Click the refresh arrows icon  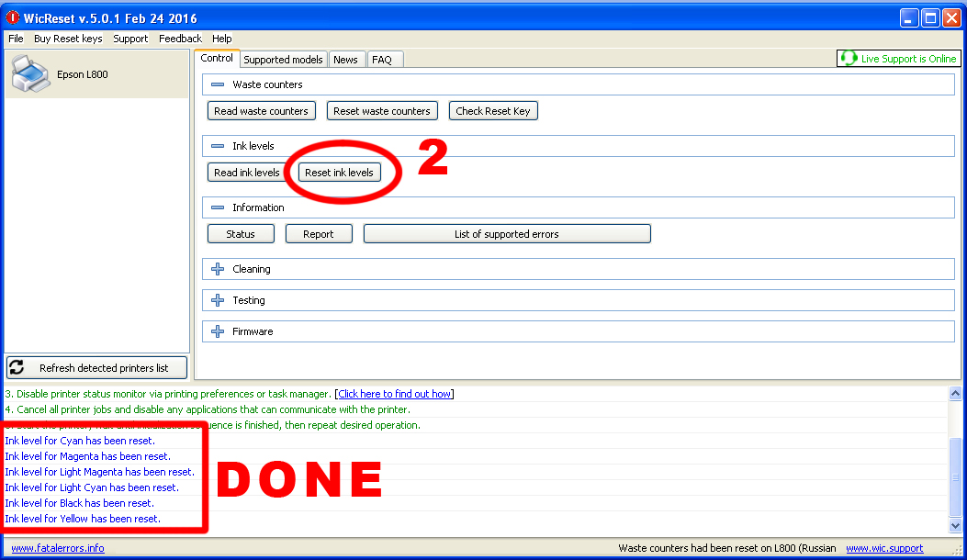17,367
